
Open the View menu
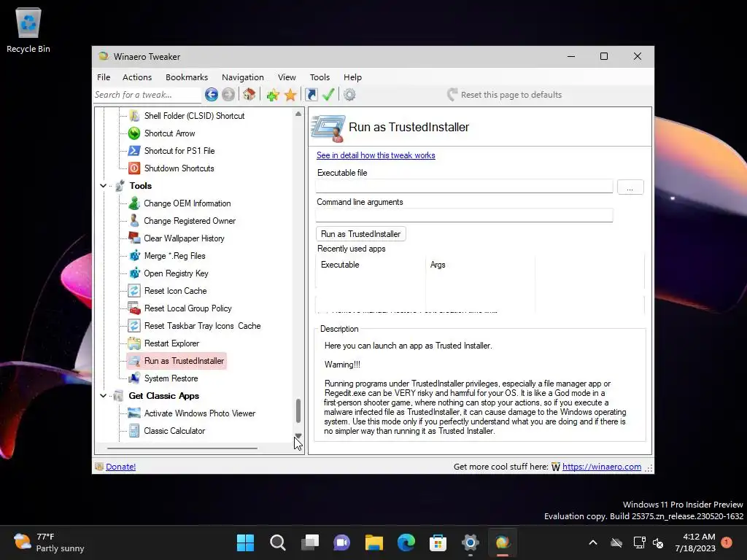pyautogui.click(x=287, y=77)
